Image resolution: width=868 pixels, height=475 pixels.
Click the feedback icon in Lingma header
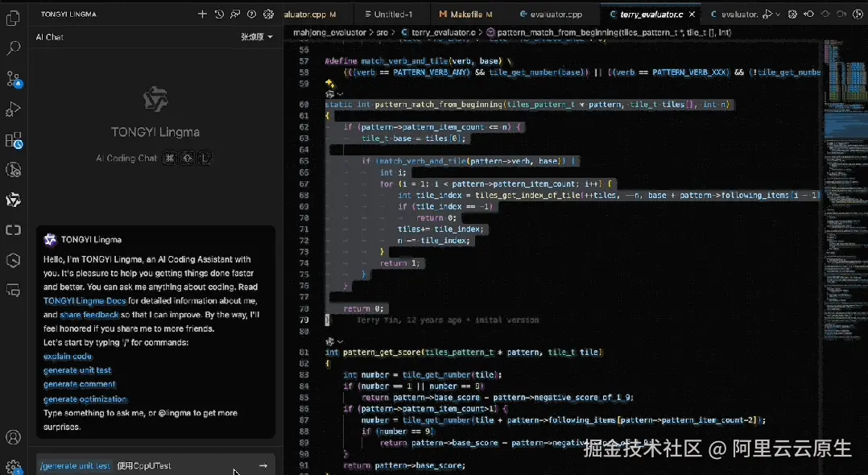coord(235,14)
